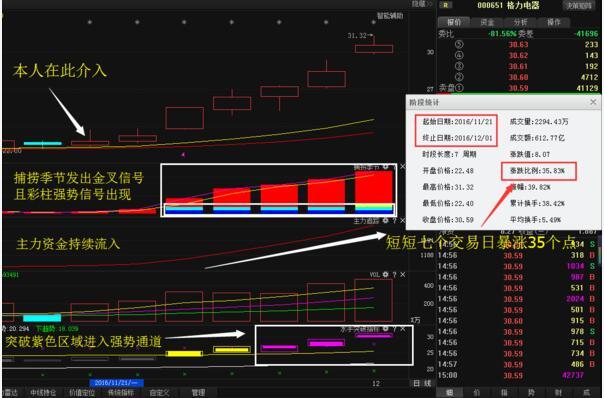Click the 委差 -41696 value
Screen dimensions: 604x398
586,34
